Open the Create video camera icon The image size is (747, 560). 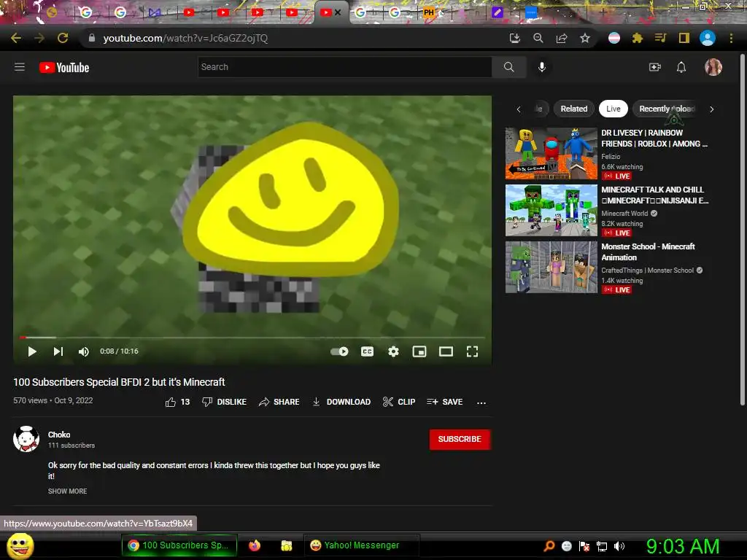point(655,67)
